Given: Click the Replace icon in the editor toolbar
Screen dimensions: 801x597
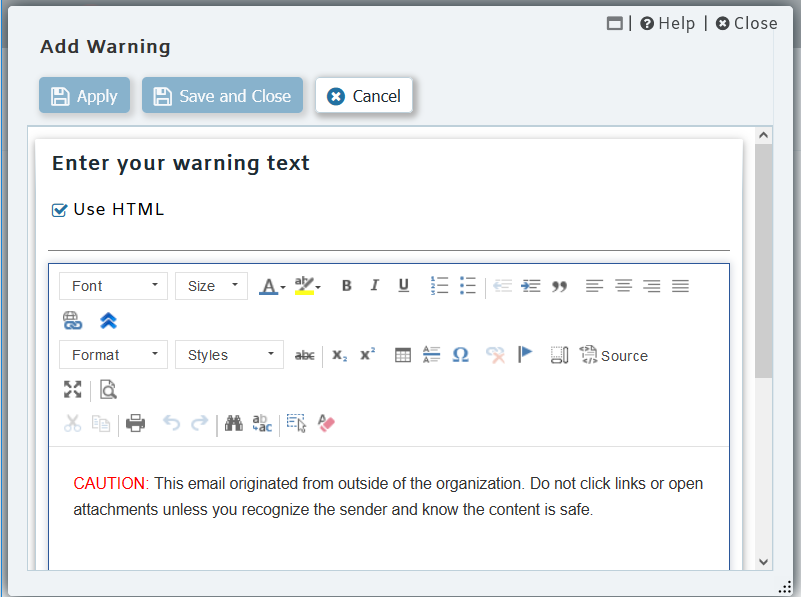Looking at the screenshot, I should pyautogui.click(x=261, y=423).
